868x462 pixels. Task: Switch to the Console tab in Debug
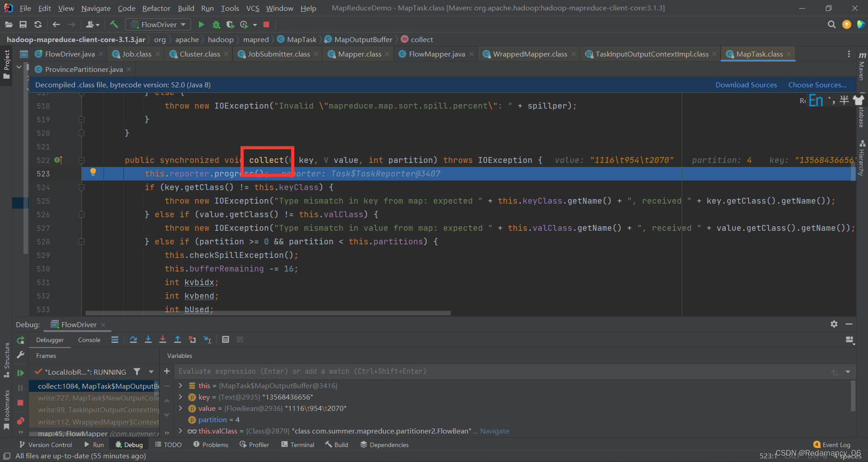(x=89, y=340)
